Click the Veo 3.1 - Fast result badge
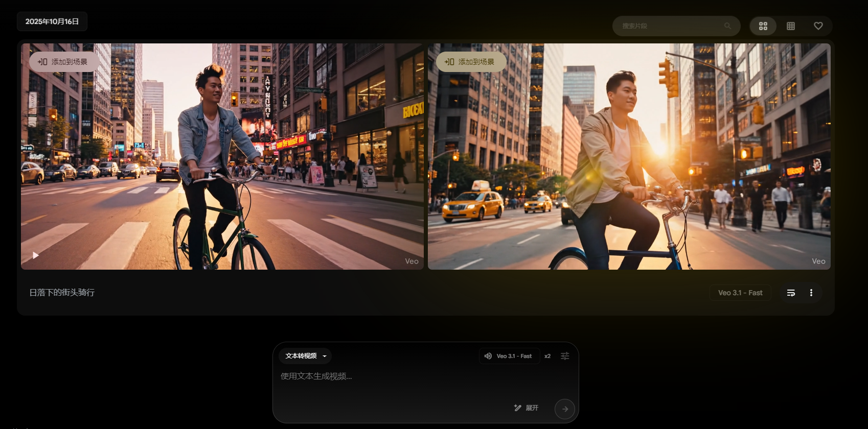868x429 pixels. coord(740,293)
